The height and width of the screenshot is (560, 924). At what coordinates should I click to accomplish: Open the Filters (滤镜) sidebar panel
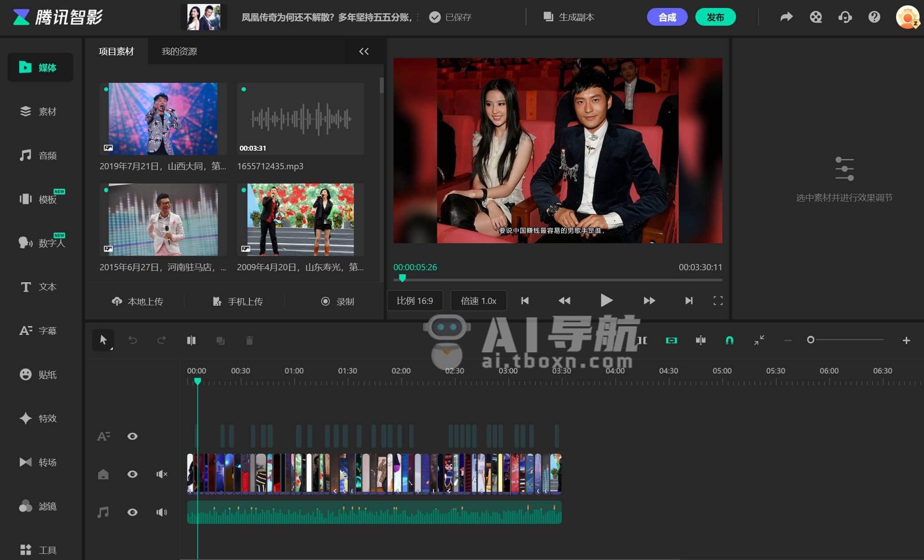click(x=39, y=506)
